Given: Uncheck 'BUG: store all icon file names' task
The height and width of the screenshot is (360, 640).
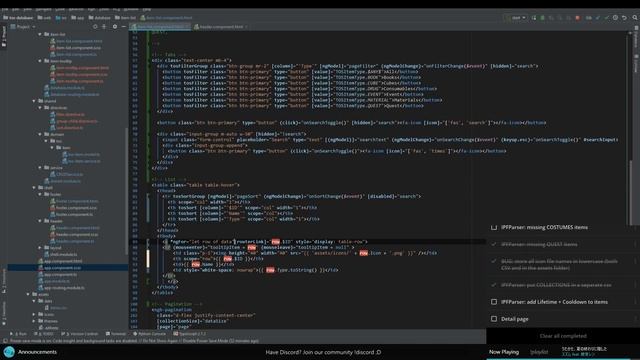Looking at the screenshot, I should [x=494, y=261].
